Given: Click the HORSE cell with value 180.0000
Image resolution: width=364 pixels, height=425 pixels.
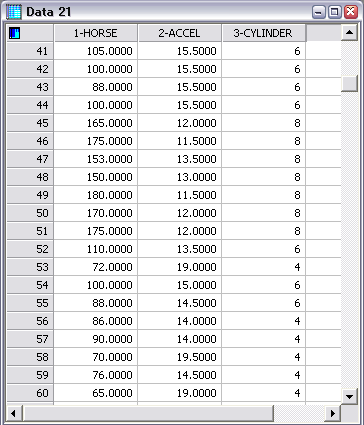Looking at the screenshot, I should click(96, 195).
